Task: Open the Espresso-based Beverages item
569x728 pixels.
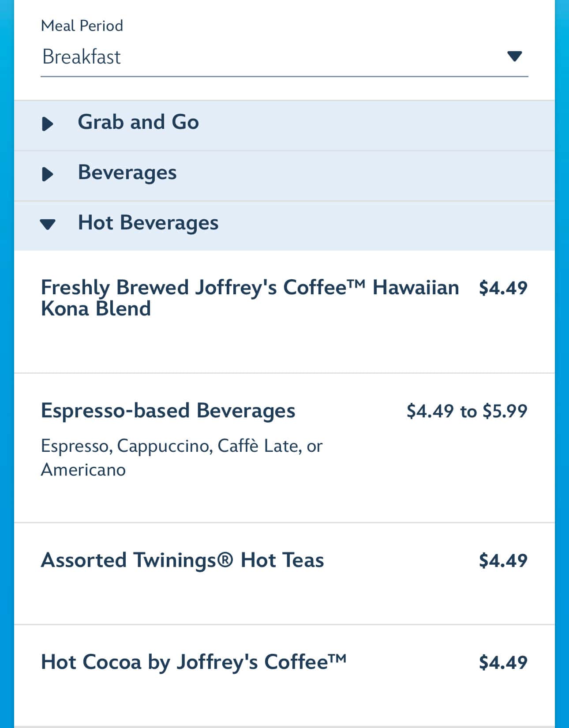Action: (x=168, y=410)
